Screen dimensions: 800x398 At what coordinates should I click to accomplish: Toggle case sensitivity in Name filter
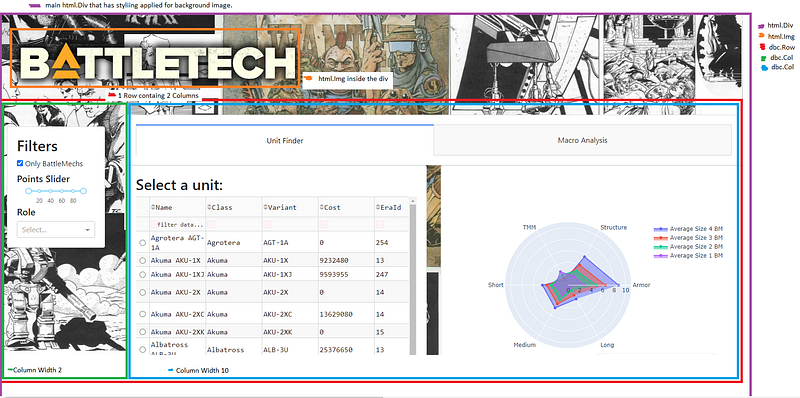(154, 224)
